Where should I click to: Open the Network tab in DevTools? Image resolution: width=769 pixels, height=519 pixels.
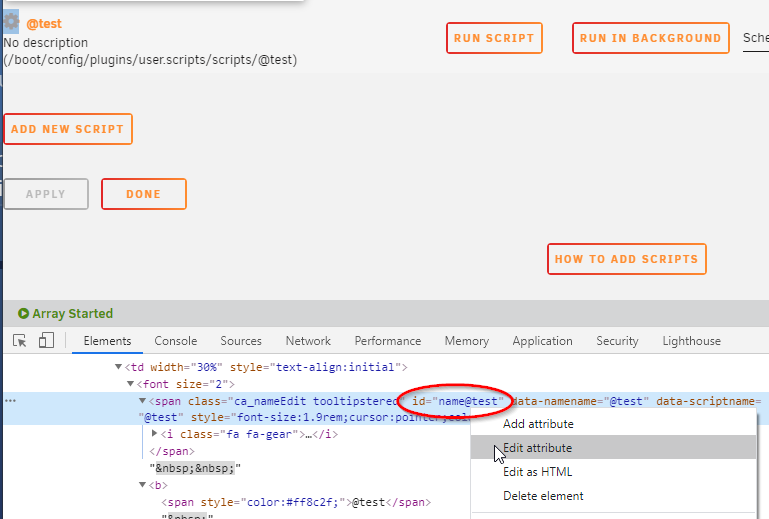[308, 340]
